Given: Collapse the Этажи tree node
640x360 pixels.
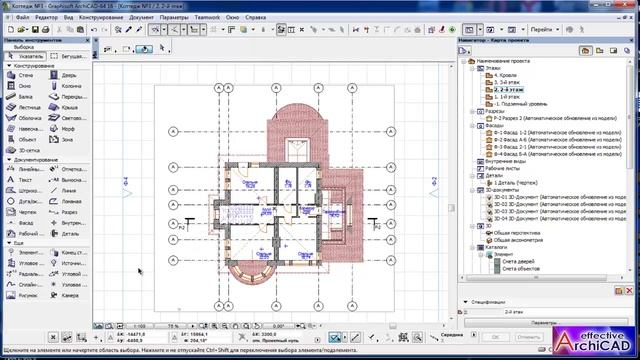Looking at the screenshot, I should (x=472, y=68).
